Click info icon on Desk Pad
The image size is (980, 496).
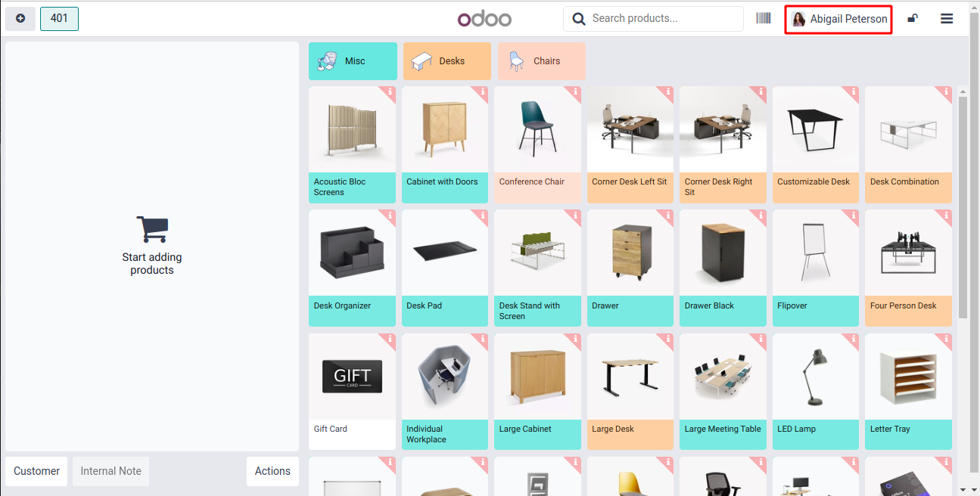pos(483,216)
